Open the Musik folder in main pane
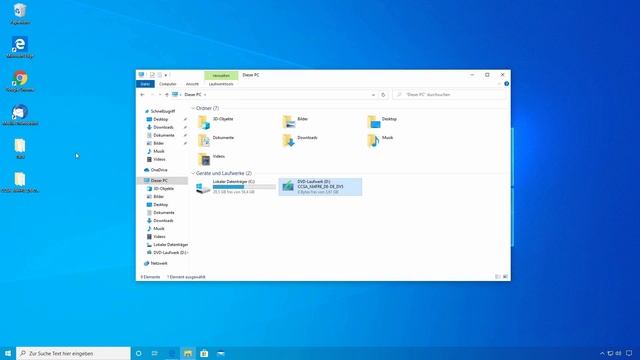640x360 pixels. (x=373, y=140)
